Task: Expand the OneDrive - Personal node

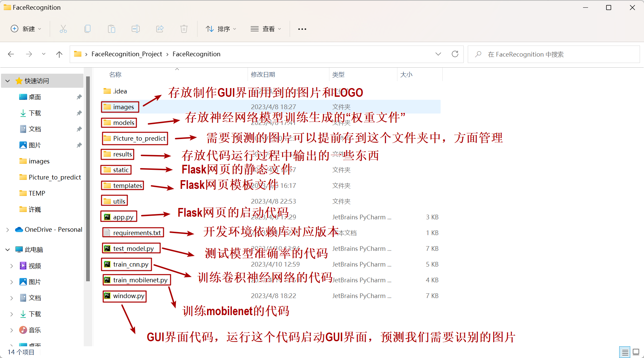Action: click(8, 229)
